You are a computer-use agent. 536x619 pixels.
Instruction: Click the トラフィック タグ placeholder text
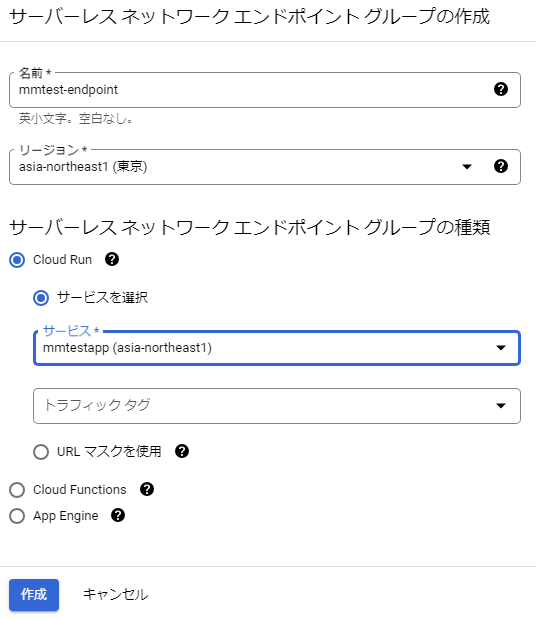click(x=97, y=405)
